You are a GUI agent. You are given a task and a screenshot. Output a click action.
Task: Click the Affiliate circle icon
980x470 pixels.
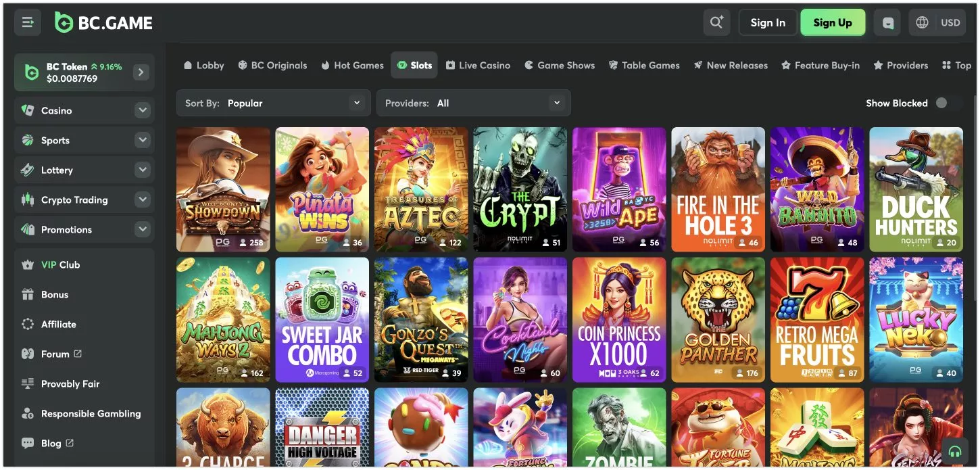click(28, 325)
